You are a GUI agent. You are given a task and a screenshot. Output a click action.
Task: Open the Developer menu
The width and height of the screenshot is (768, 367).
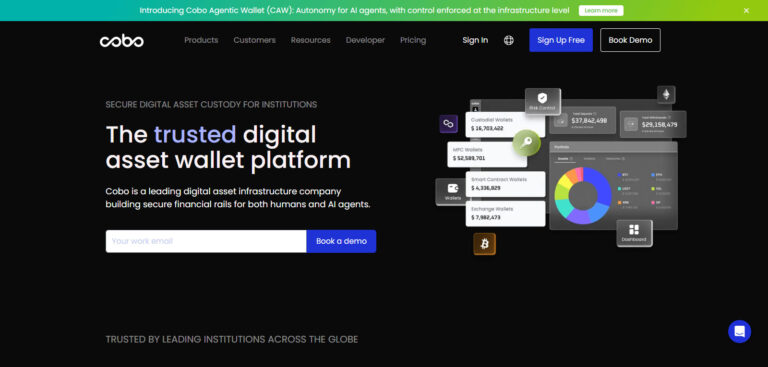click(x=365, y=40)
